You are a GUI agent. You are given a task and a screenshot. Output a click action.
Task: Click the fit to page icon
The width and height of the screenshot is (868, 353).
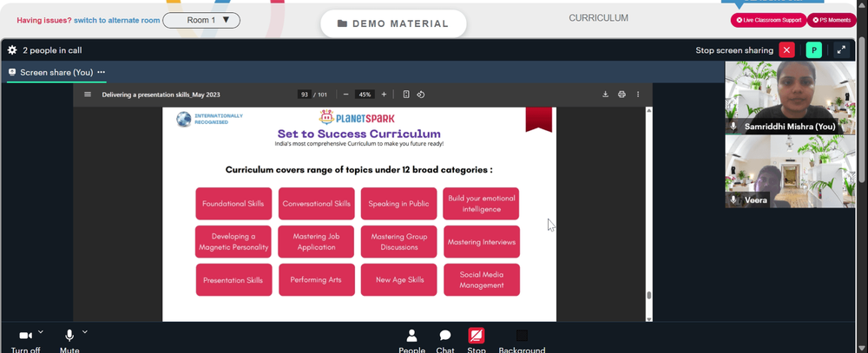406,95
